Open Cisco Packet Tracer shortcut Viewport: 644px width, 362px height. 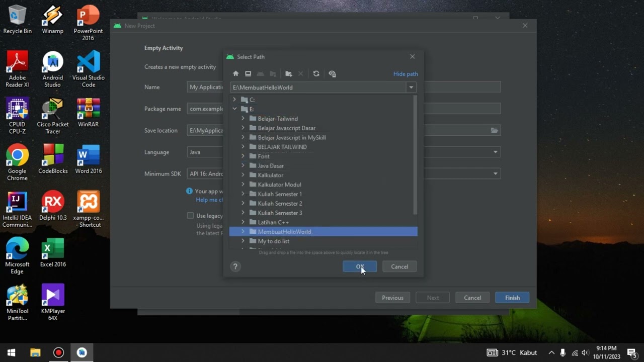(x=52, y=116)
